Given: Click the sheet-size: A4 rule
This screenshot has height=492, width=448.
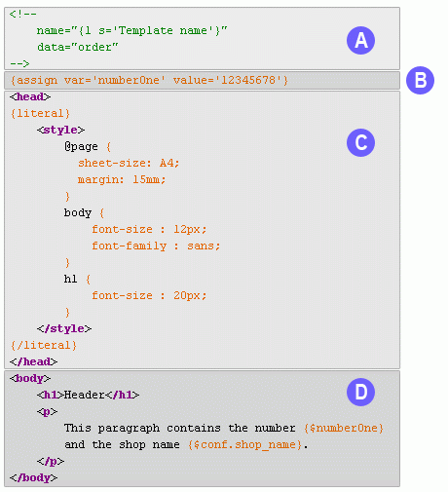Looking at the screenshot, I should click(x=129, y=163).
